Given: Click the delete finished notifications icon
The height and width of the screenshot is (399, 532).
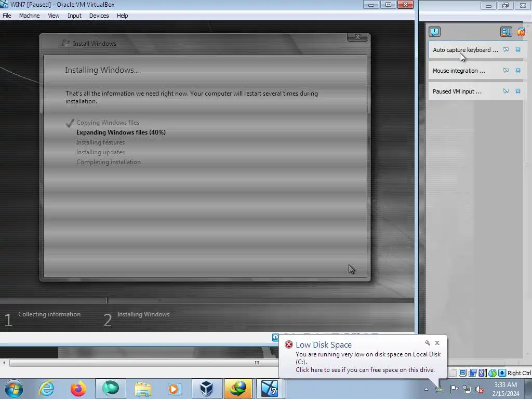Looking at the screenshot, I should point(521,32).
